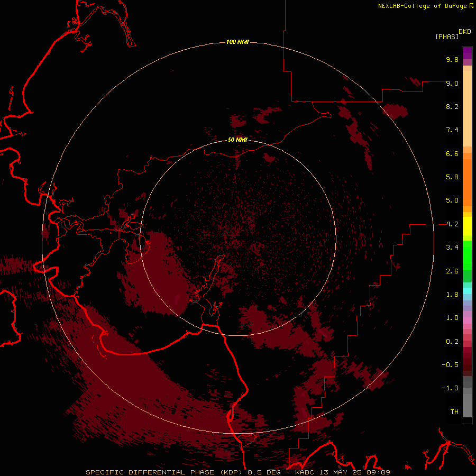
Task: Click the DKD label above the color scale
Action: pos(464,32)
